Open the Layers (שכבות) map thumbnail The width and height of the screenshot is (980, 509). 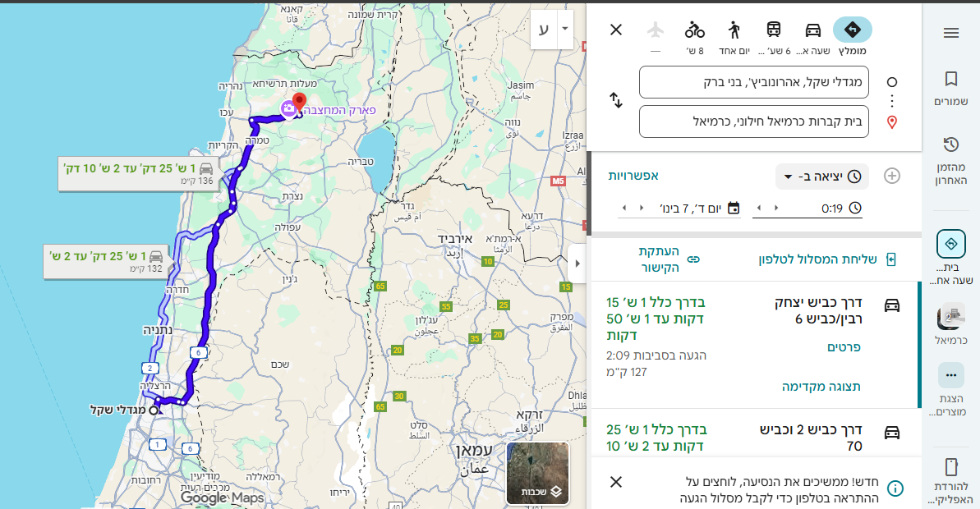tap(538, 474)
